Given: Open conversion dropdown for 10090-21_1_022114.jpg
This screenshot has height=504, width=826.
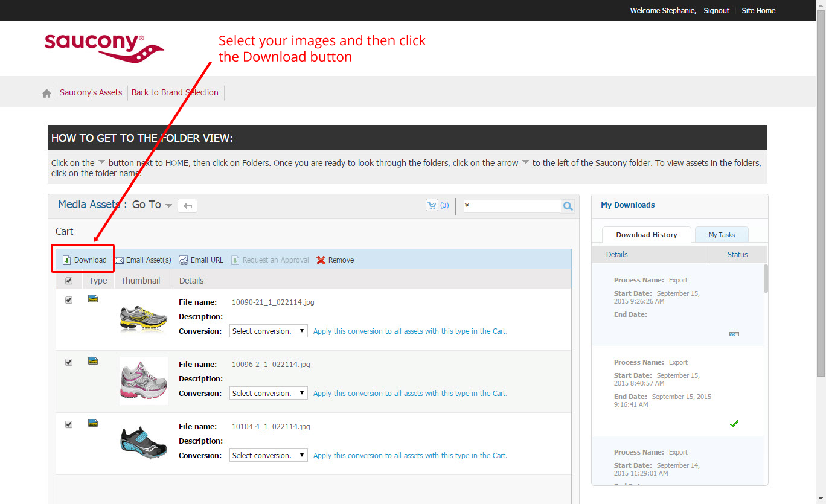Looking at the screenshot, I should click(269, 331).
